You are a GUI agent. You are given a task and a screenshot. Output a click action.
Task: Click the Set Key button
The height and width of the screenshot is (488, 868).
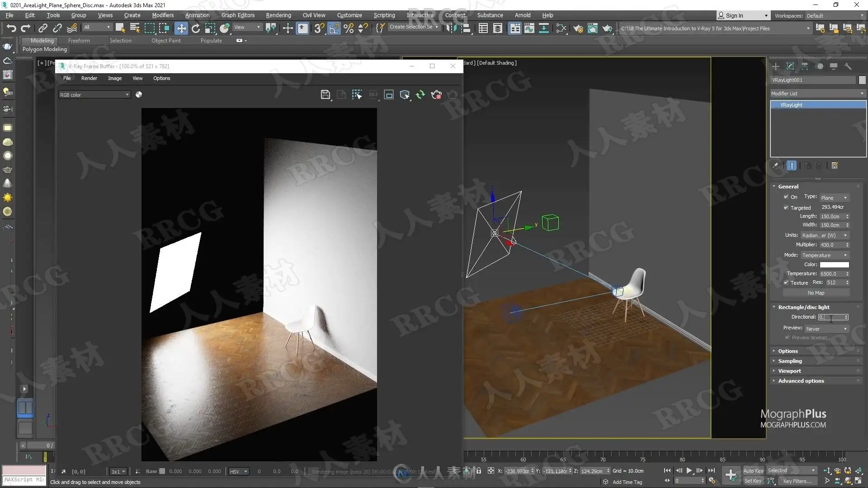pyautogui.click(x=753, y=481)
